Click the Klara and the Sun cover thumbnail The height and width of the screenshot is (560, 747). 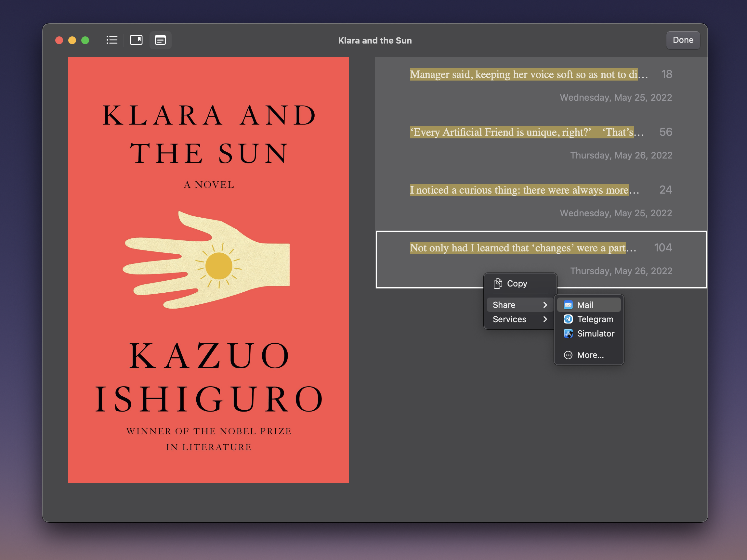208,270
